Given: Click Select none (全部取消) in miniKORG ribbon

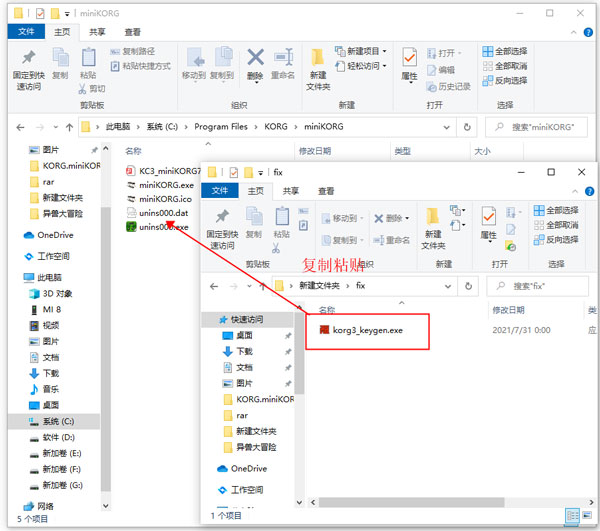Looking at the screenshot, I should click(x=505, y=66).
